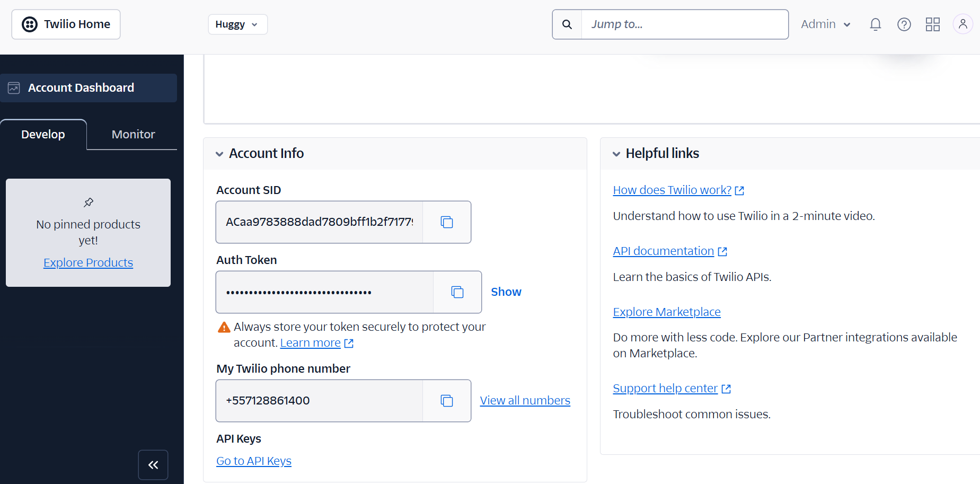980x484 pixels.
Task: Click 'Learn the basics of Twilio APIs.' text
Action: tap(692, 277)
